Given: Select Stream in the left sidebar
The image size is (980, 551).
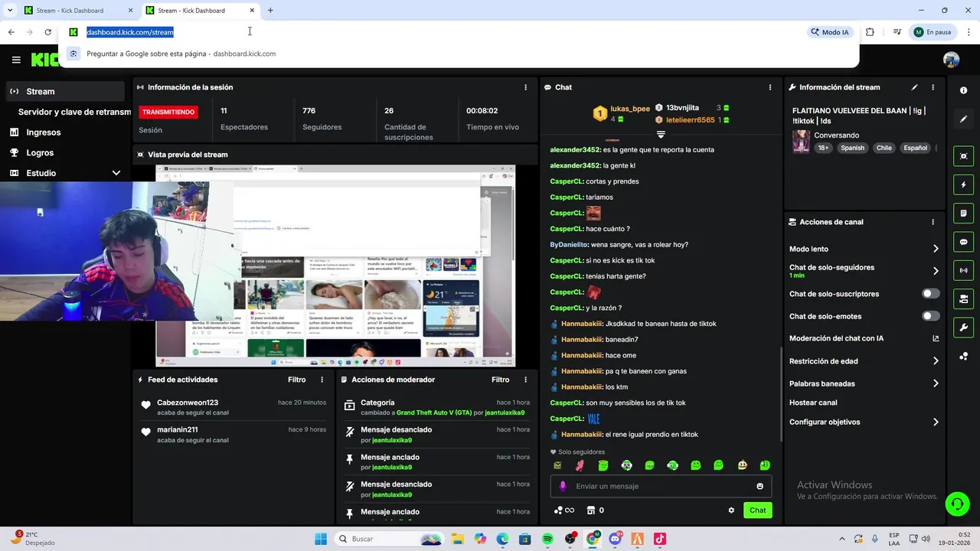Looking at the screenshot, I should click(x=65, y=91).
